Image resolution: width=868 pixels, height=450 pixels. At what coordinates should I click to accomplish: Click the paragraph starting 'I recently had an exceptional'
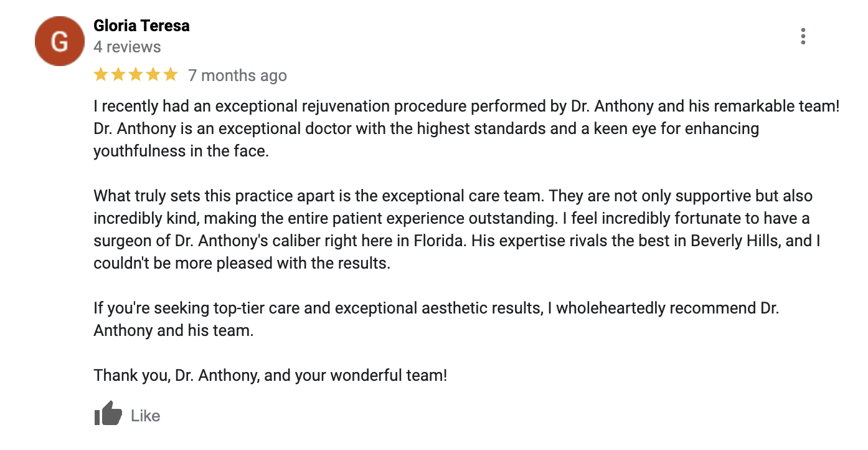[x=466, y=129]
